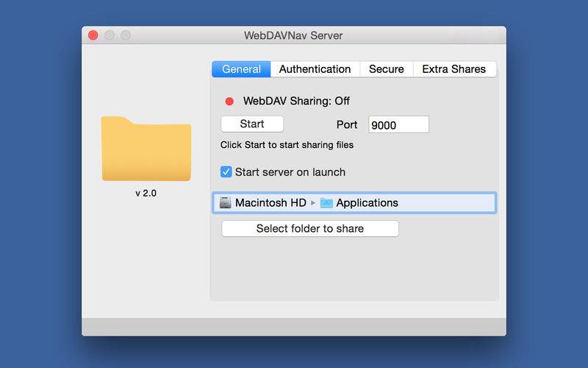Image resolution: width=588 pixels, height=368 pixels.
Task: Close the WebDAVNav Server window
Action: [93, 35]
